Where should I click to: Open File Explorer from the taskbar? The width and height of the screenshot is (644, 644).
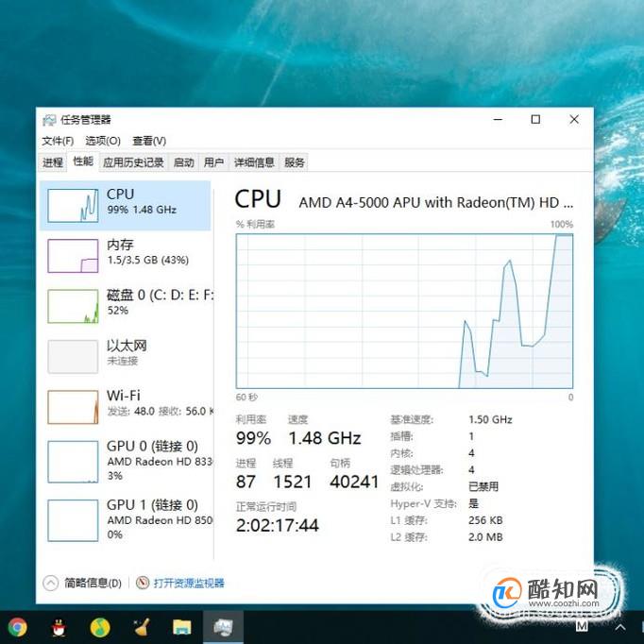tap(182, 628)
